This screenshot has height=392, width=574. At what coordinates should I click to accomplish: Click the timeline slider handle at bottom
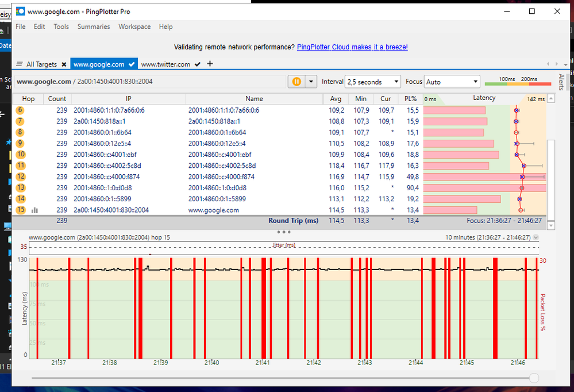tap(534, 378)
